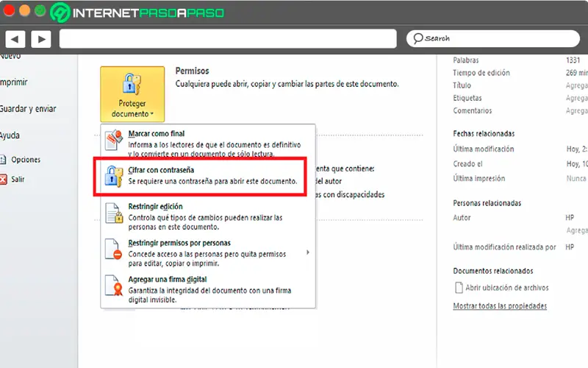The image size is (588, 368).
Task: Expand the Restringir permisos por personas submenu arrow
Action: [307, 252]
